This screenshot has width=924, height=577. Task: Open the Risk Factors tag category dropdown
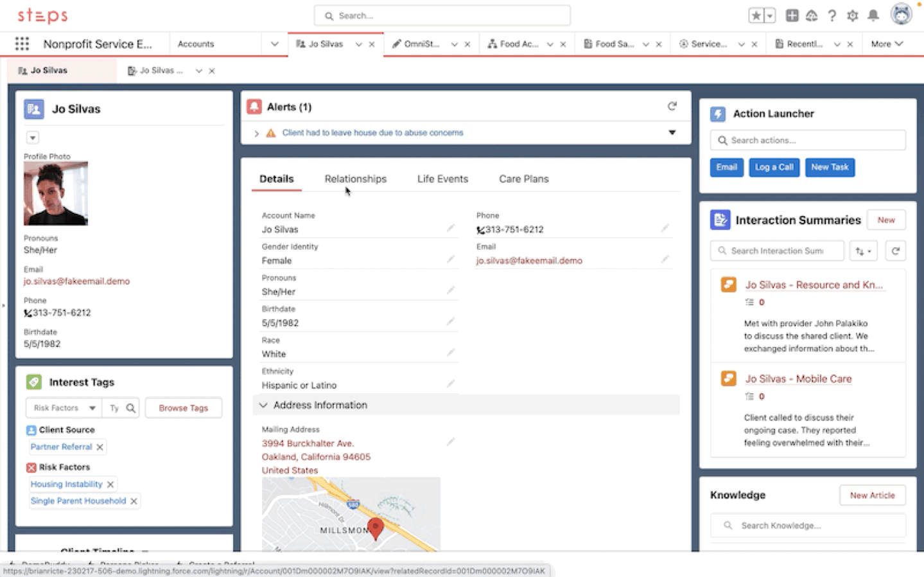tap(64, 408)
